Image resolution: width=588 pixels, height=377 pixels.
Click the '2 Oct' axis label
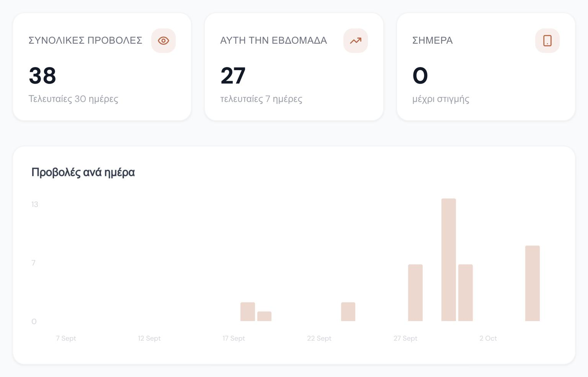pos(488,338)
